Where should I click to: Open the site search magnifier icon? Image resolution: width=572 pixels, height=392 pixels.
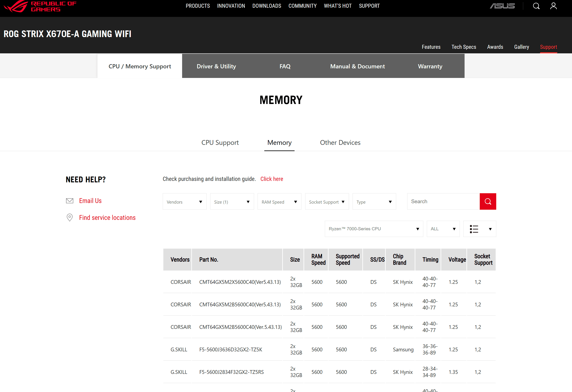coord(536,6)
